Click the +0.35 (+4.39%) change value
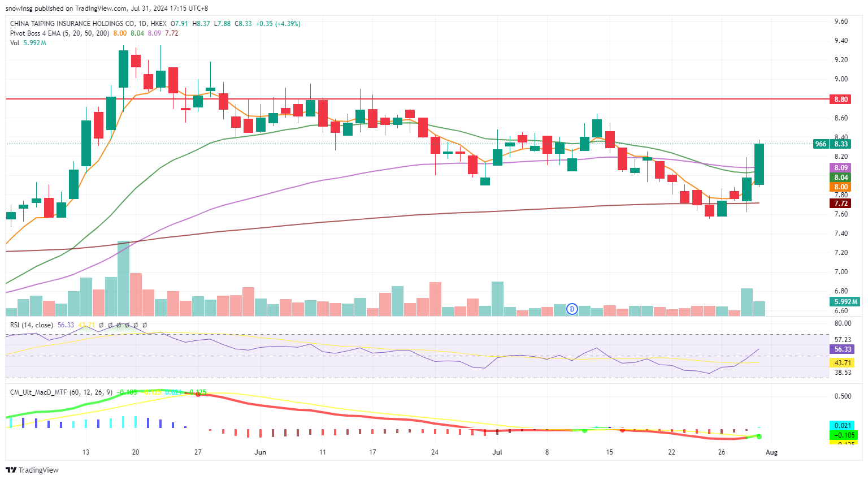Screen dimensions: 868x480 click(x=278, y=24)
